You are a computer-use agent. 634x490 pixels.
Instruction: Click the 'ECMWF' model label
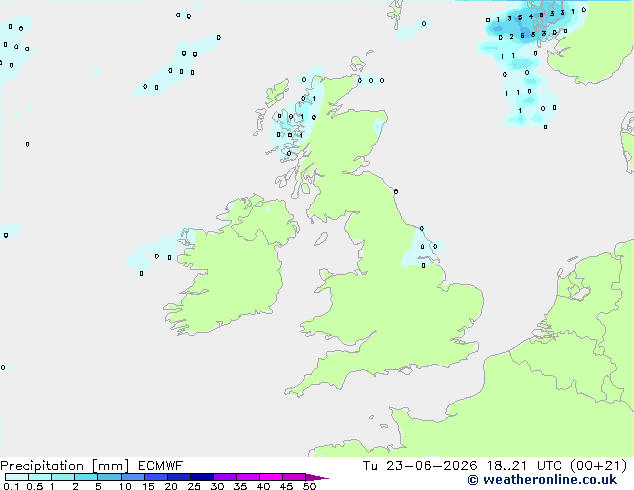pos(161,466)
